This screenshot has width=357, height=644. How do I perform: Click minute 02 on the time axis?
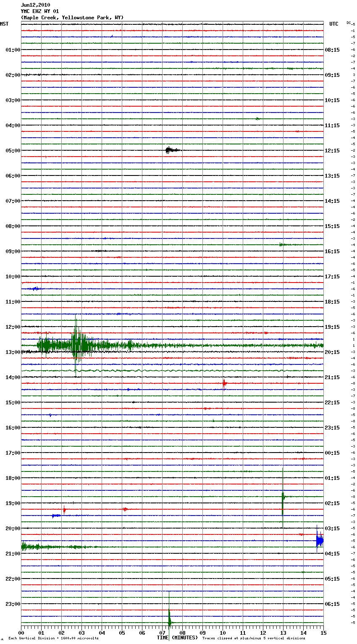[61, 633]
